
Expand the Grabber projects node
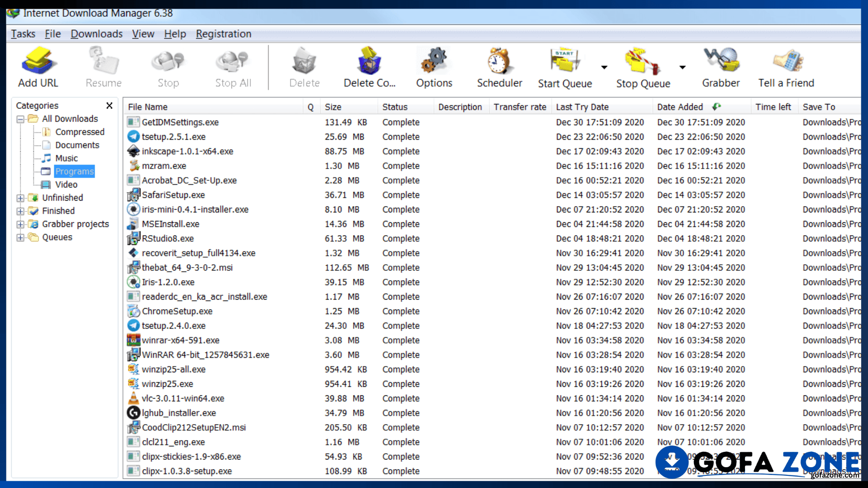[20, 224]
